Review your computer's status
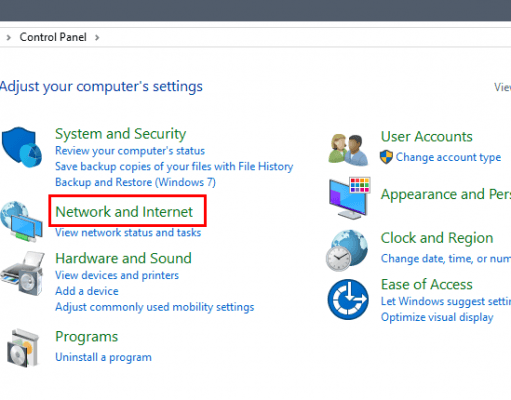Viewport: 511px width, 400px height. click(130, 151)
